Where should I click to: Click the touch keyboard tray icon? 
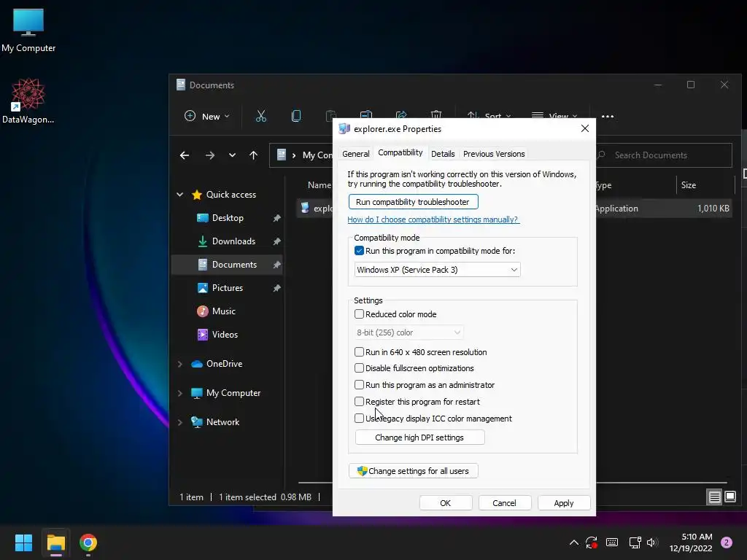612,542
